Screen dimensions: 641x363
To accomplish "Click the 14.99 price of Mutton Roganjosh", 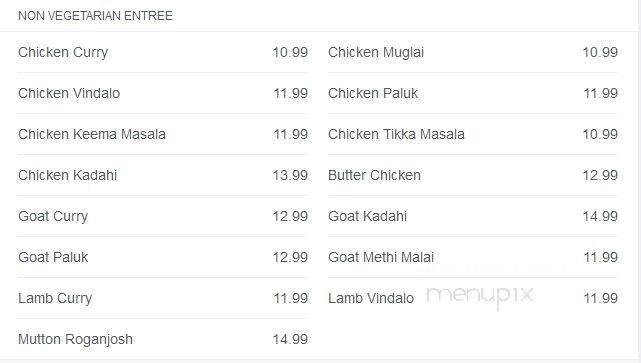I will click(290, 339).
